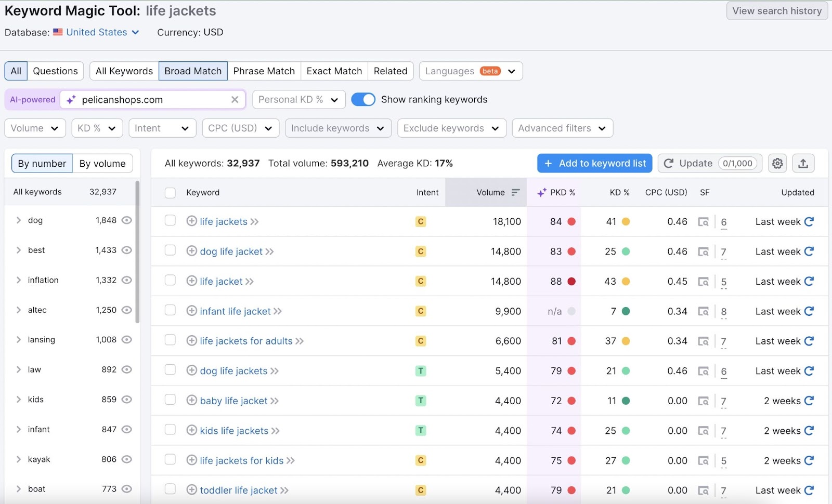Open the 'life jackets for kids' keyword link
This screenshot has width=832, height=504.
(242, 461)
